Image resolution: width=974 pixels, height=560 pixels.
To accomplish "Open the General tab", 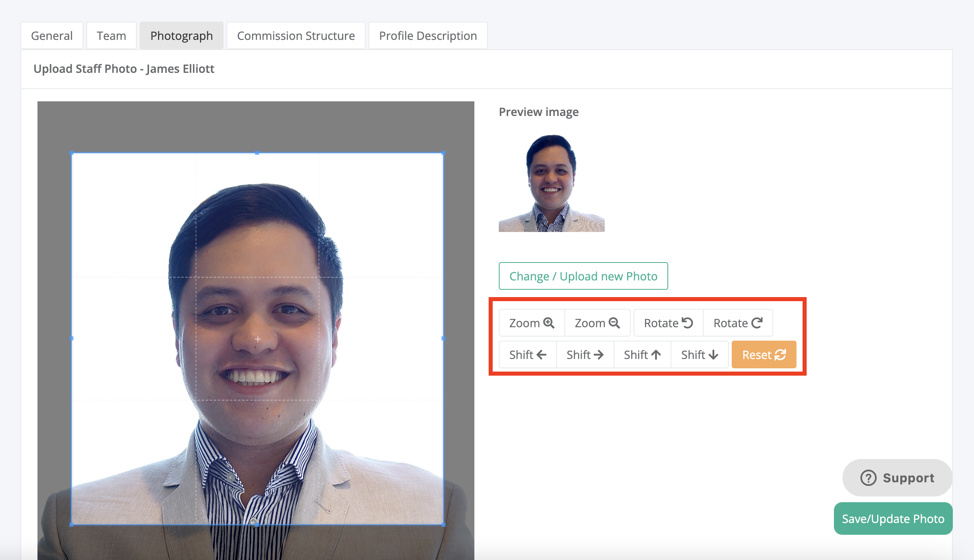I will click(x=52, y=36).
